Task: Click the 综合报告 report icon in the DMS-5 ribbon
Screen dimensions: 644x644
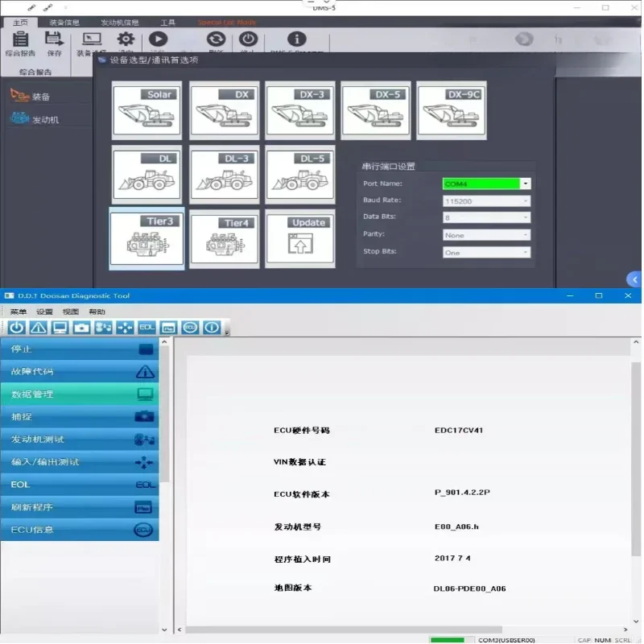Action: [20, 39]
